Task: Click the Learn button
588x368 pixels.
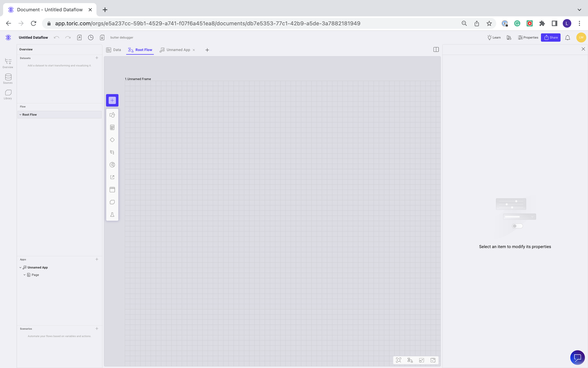Action: [x=494, y=37]
